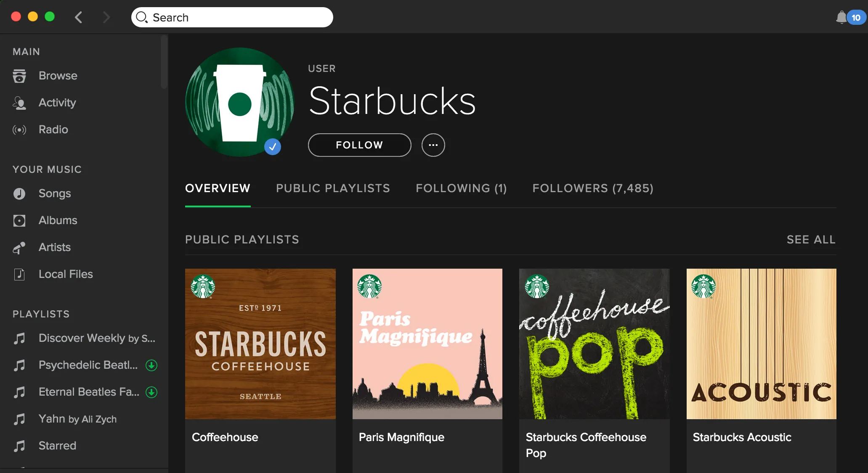Screen dimensions: 868x473
Task: Open the Albums library
Action: coord(58,220)
